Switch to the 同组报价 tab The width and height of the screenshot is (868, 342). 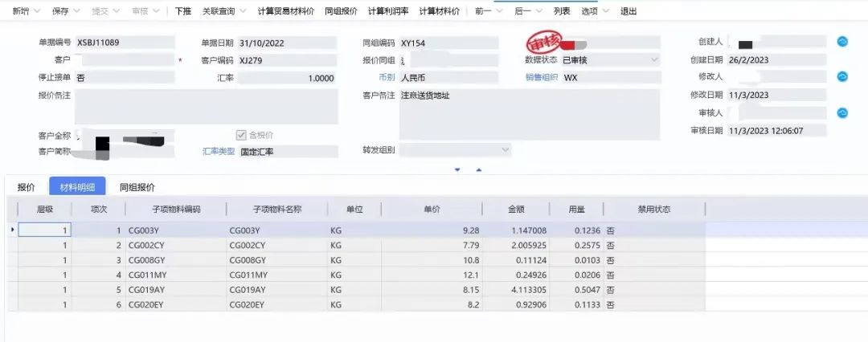coord(137,187)
